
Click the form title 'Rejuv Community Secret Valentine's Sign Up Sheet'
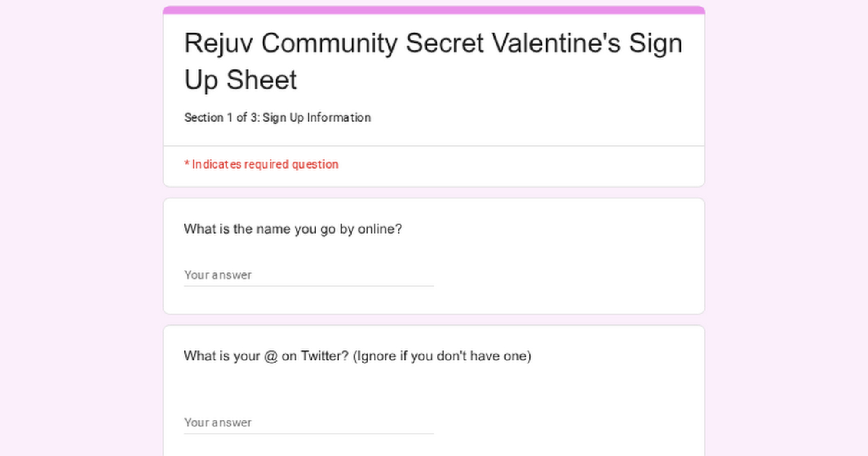433,61
